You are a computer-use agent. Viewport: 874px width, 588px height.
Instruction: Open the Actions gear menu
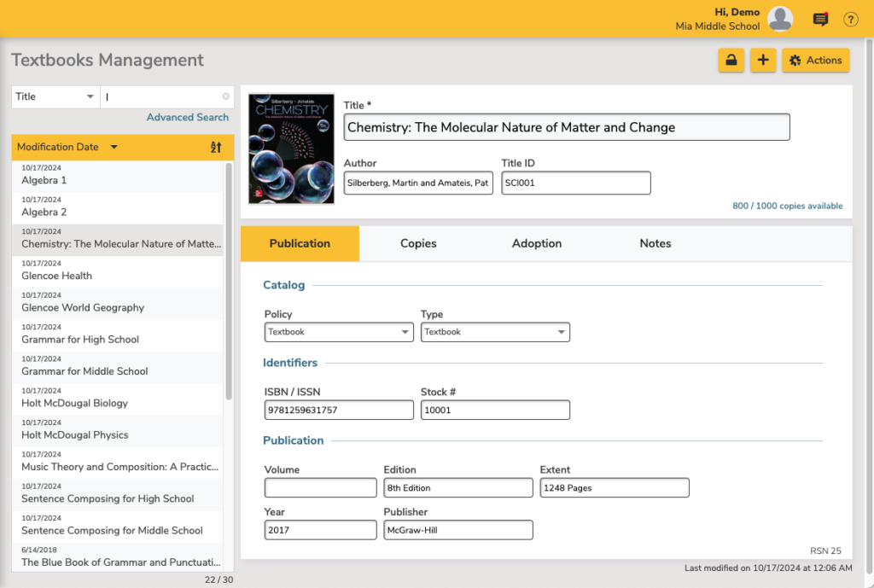pos(815,61)
